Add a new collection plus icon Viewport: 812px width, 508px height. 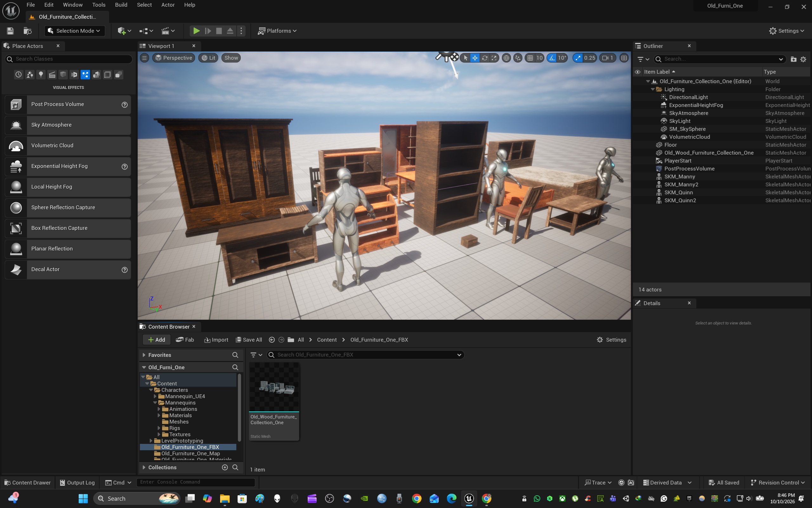[225, 467]
